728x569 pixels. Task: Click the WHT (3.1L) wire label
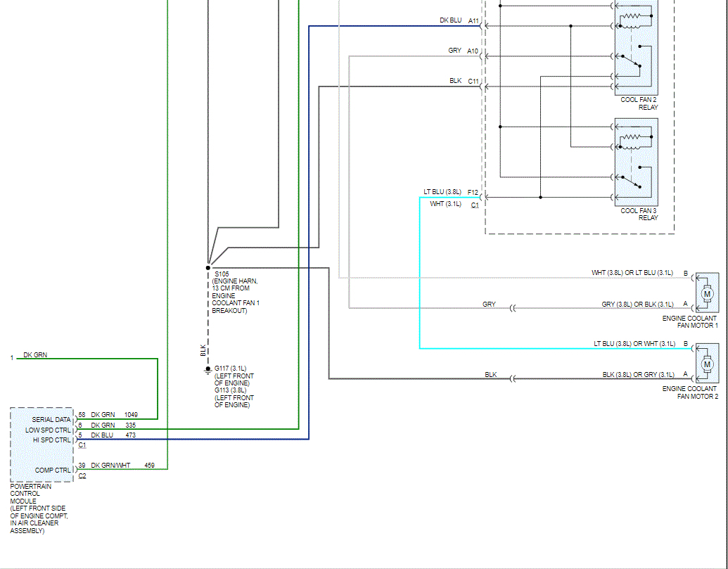[446, 204]
